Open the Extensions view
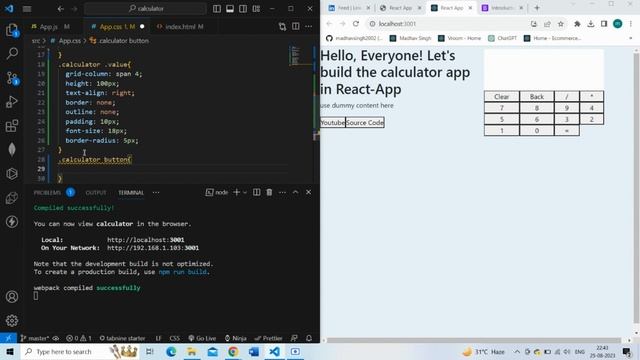 (12, 126)
